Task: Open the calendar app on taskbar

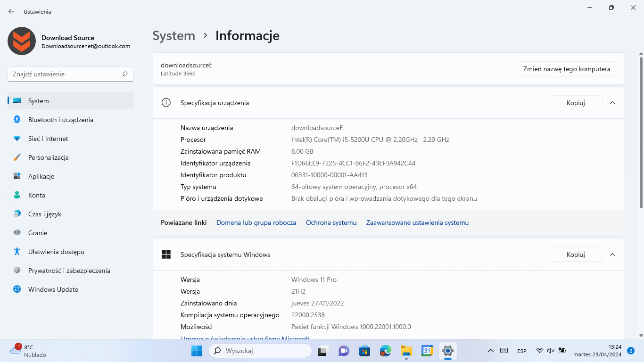Action: 427,351
